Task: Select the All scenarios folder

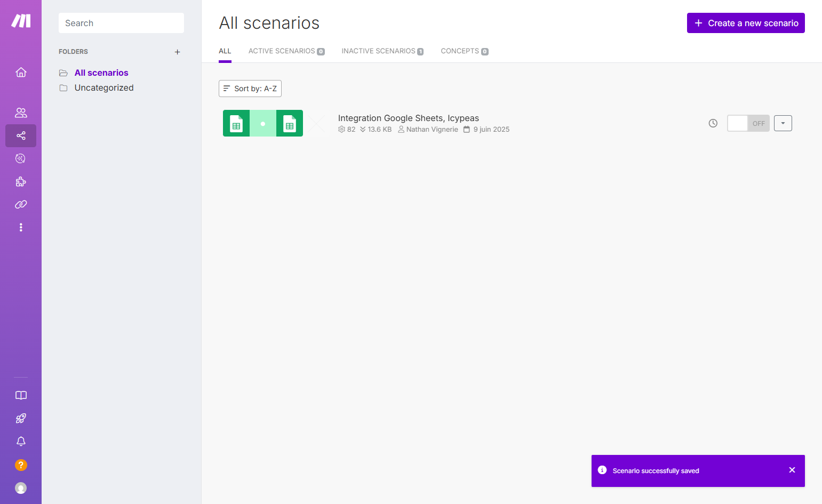Action: click(x=101, y=73)
